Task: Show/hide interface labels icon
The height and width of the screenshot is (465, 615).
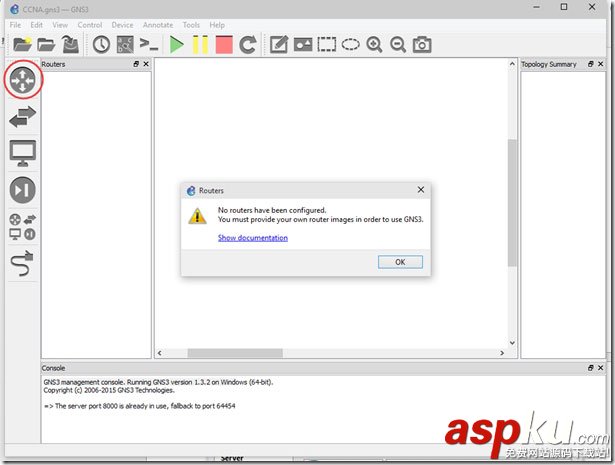Action: (x=125, y=44)
